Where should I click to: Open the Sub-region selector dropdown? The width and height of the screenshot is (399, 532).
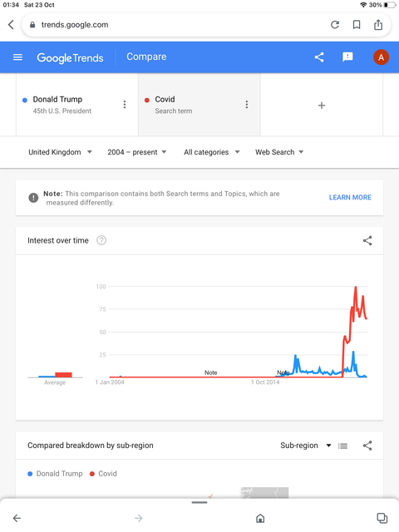[306, 446]
